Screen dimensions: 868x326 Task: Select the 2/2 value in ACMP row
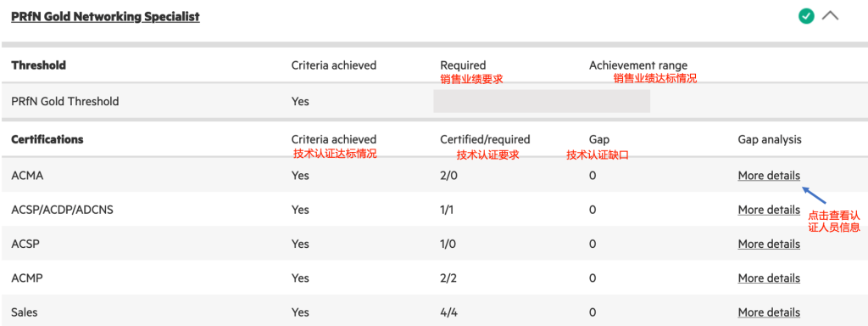pos(448,278)
